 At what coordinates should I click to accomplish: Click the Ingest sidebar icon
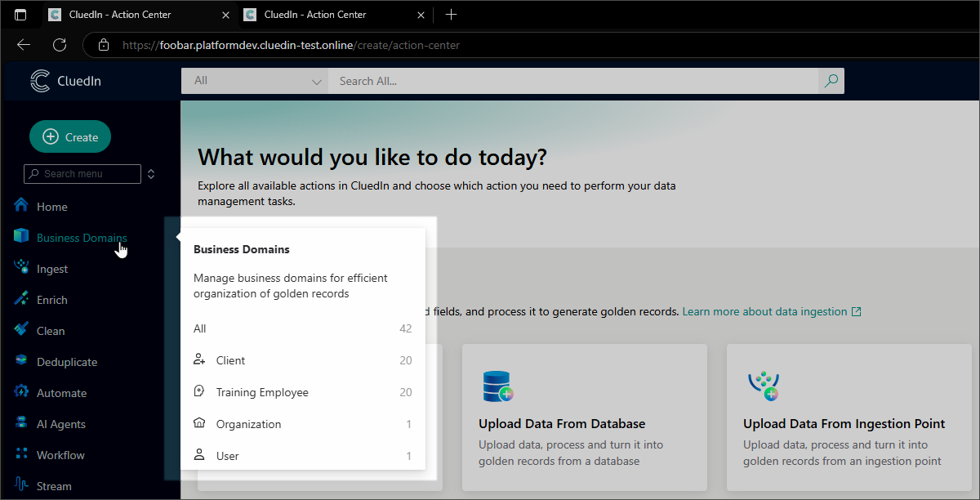pyautogui.click(x=21, y=268)
